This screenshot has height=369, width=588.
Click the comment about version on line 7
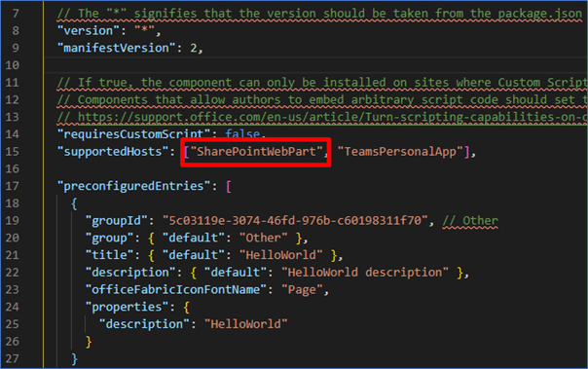tap(319, 14)
